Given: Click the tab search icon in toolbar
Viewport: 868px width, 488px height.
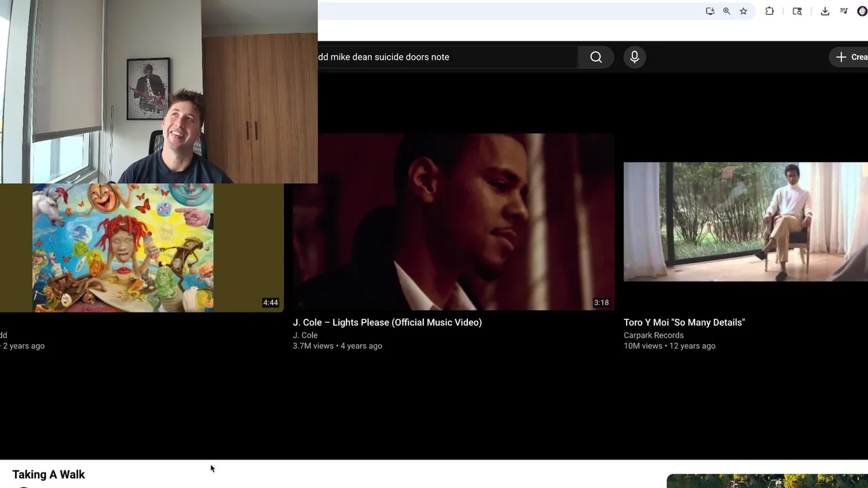Looking at the screenshot, I should coord(797,11).
